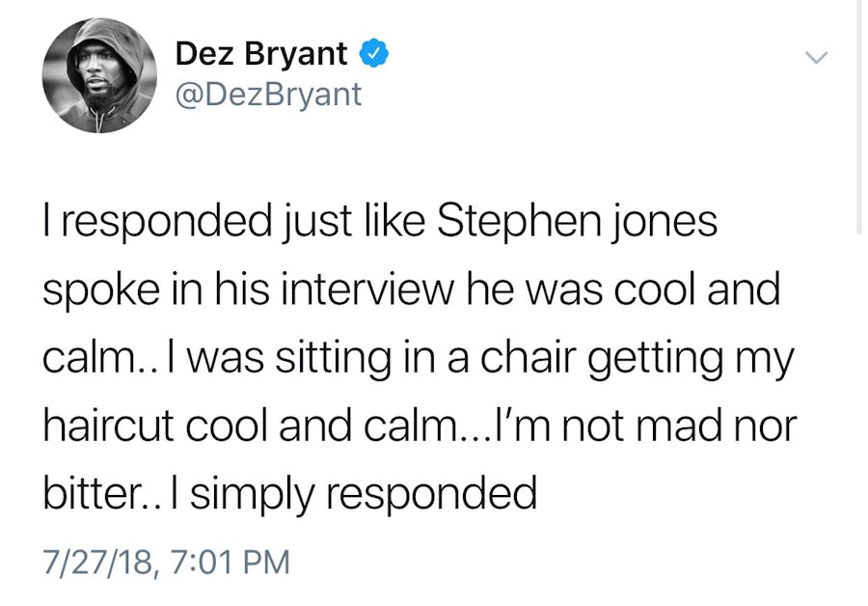Image resolution: width=868 pixels, height=606 pixels.
Task: Click the 7:01 PM time in timestamp
Action: (x=228, y=561)
